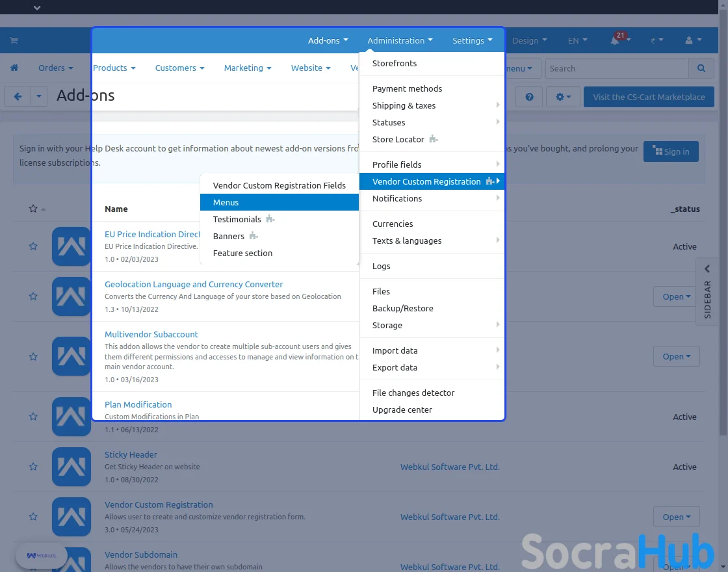Star the Multivendor Subaccount add-on
Screen dimensions: 728x572
(x=33, y=357)
